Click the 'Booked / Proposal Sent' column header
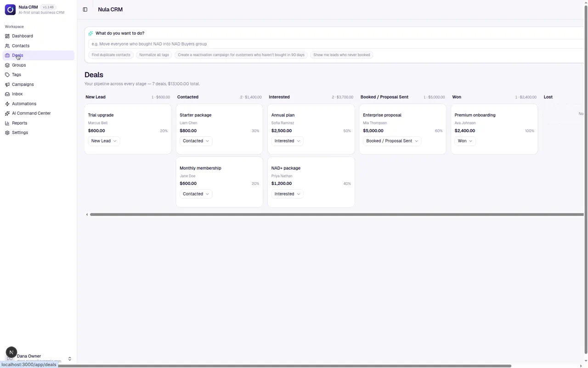The width and height of the screenshot is (588, 368). [384, 97]
